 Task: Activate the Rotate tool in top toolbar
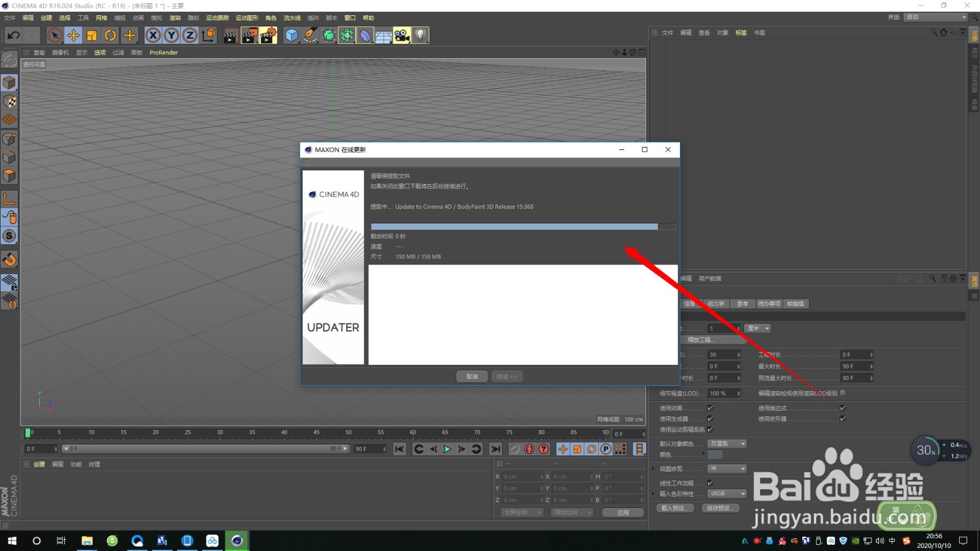(x=110, y=36)
